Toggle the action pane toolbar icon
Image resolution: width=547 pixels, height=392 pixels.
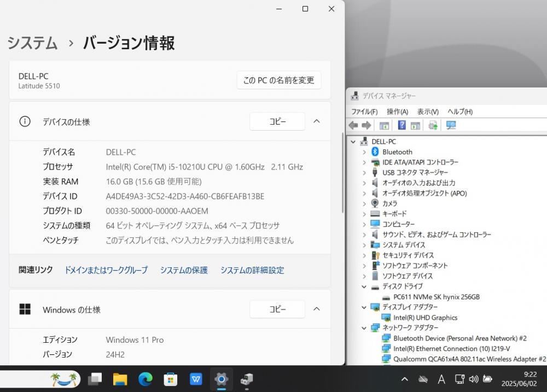[415, 126]
